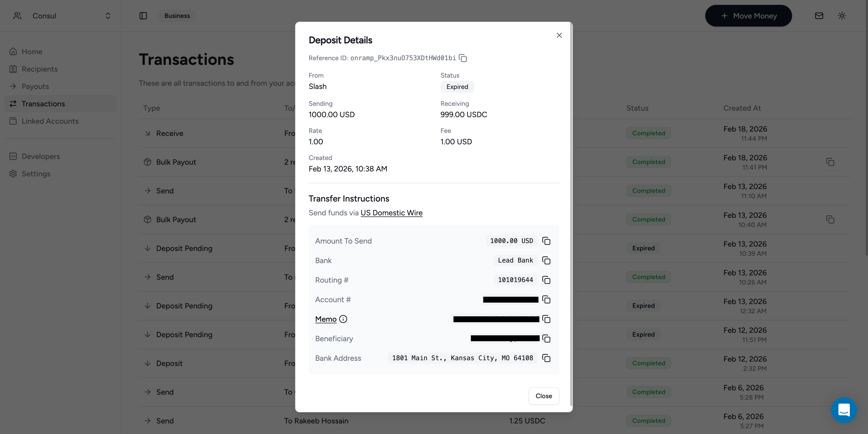Copy the Feb 18 Bulk Payout transaction

click(830, 162)
